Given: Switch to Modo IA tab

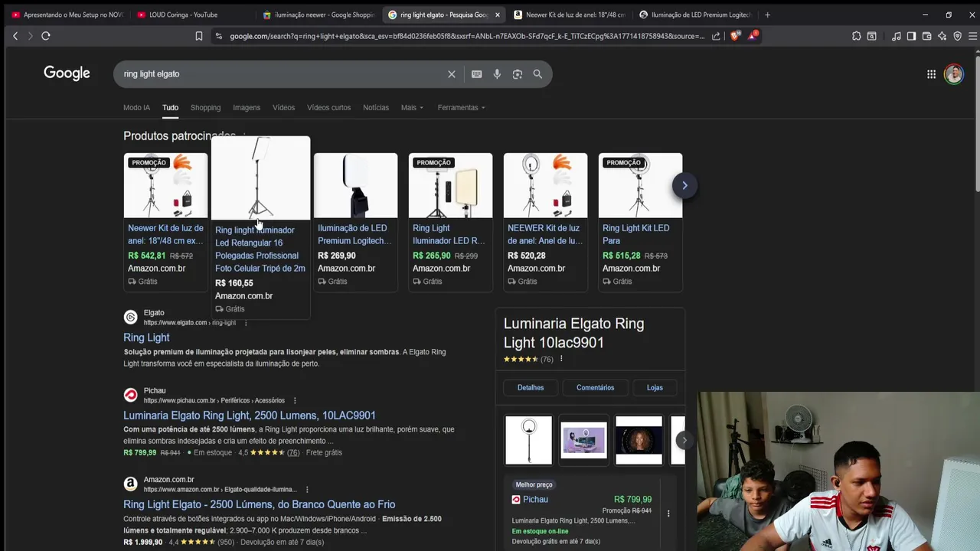Looking at the screenshot, I should pos(136,108).
